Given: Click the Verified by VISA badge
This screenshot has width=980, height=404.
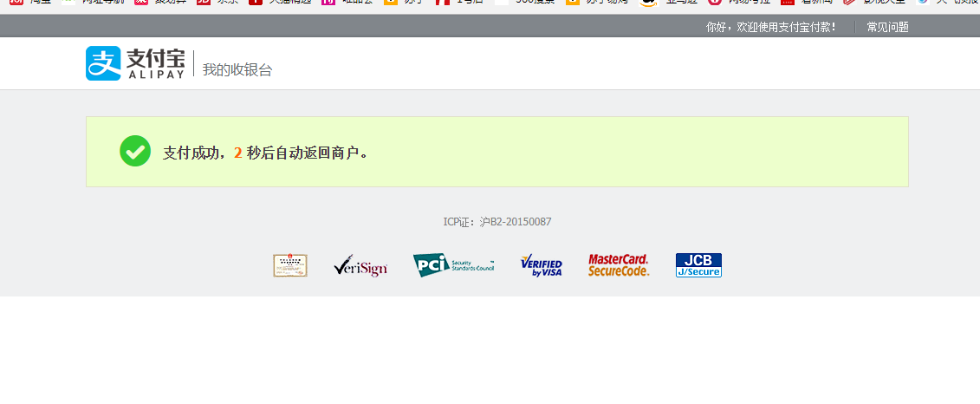Looking at the screenshot, I should tap(542, 266).
